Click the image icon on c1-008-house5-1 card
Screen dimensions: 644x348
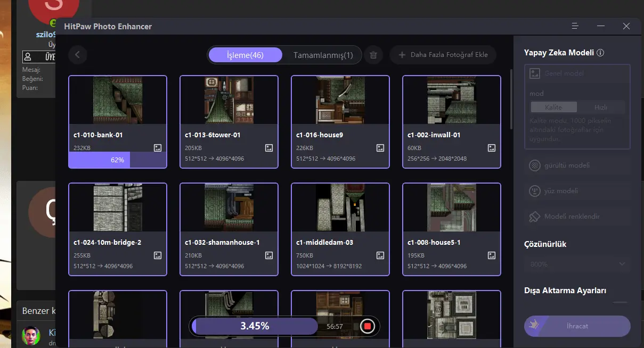pos(492,255)
